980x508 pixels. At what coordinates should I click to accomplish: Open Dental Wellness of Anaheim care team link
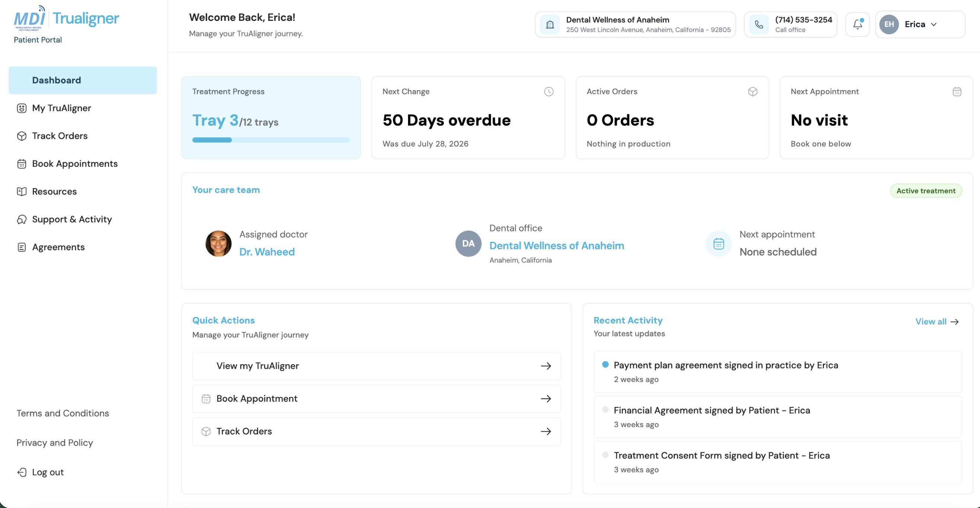click(557, 246)
